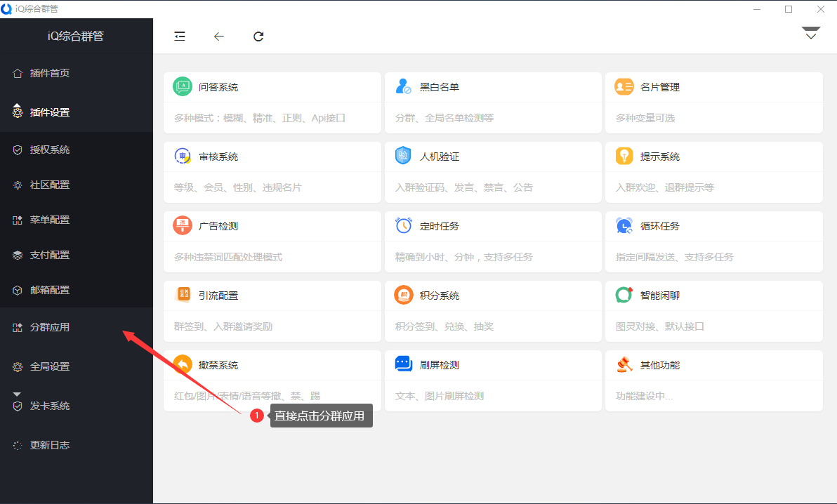Open the 名片管理 card title

click(660, 87)
